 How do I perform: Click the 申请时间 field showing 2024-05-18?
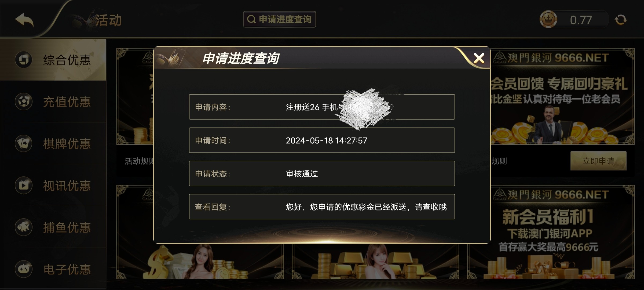click(322, 140)
